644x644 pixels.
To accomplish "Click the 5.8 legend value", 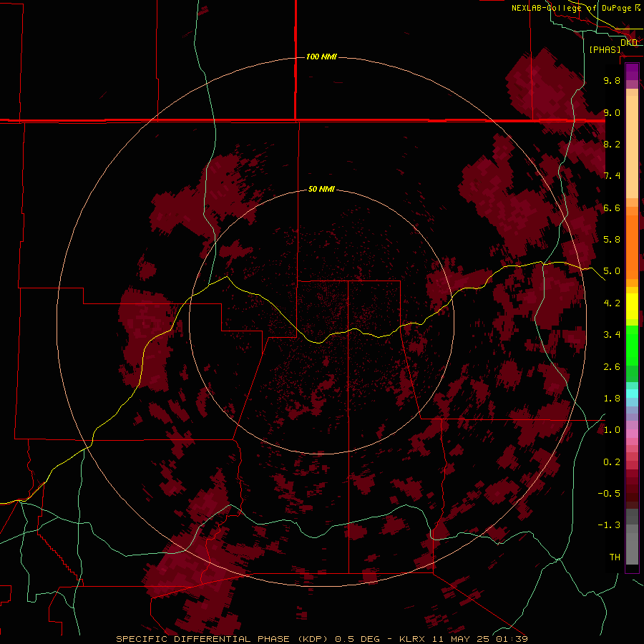I will point(612,240).
